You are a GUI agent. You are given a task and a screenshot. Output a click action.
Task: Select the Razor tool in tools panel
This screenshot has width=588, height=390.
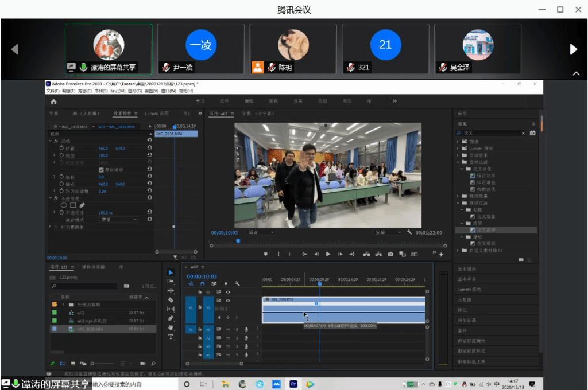pyautogui.click(x=171, y=299)
